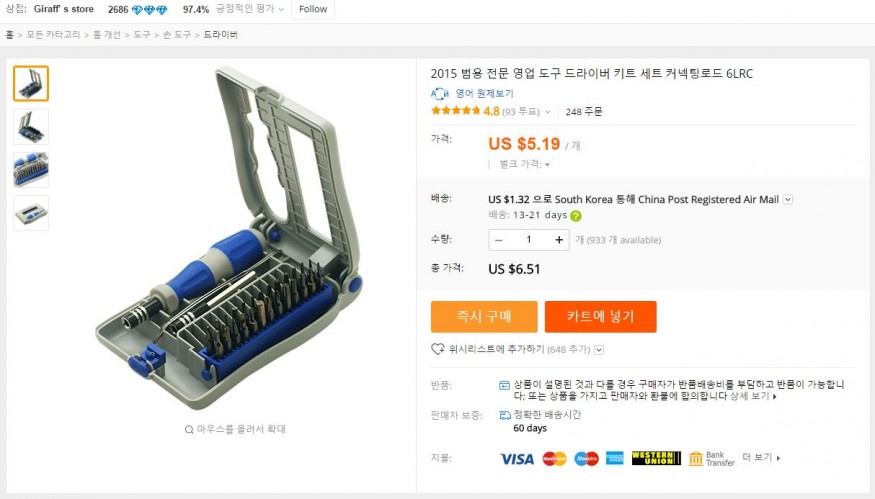
Task: Click the 즉시 구매 buy now button
Action: pyautogui.click(x=484, y=317)
